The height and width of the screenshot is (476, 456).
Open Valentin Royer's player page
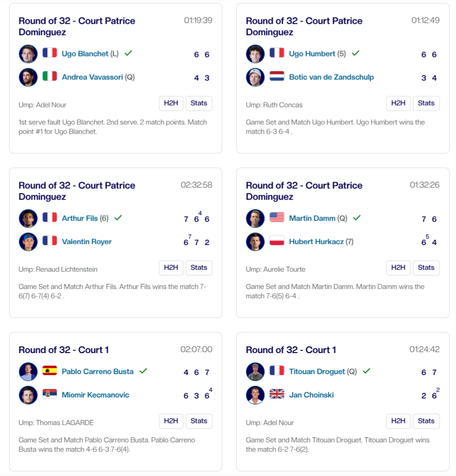(x=87, y=242)
